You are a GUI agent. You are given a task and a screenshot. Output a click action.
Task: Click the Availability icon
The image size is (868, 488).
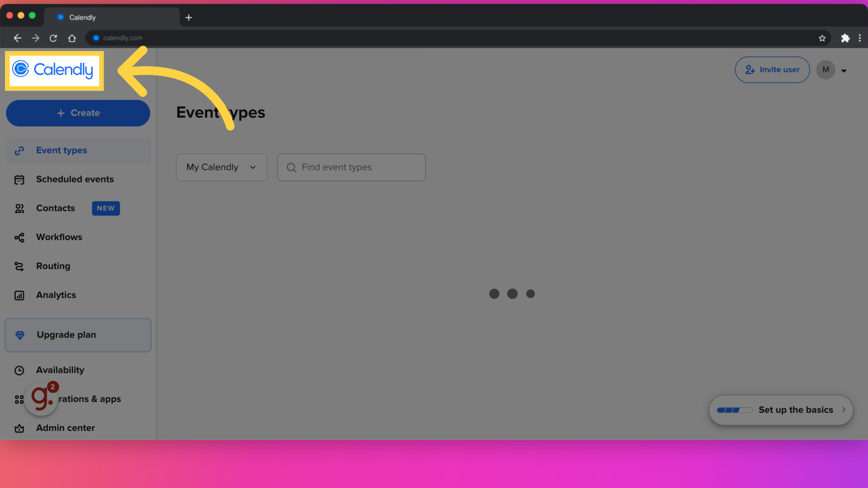click(19, 370)
